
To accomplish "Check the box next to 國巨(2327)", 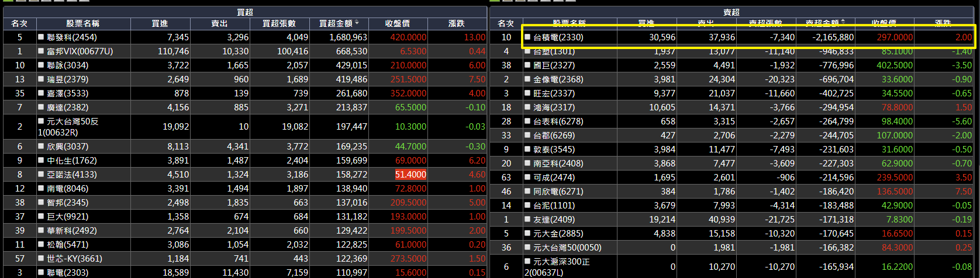I will (527, 65).
